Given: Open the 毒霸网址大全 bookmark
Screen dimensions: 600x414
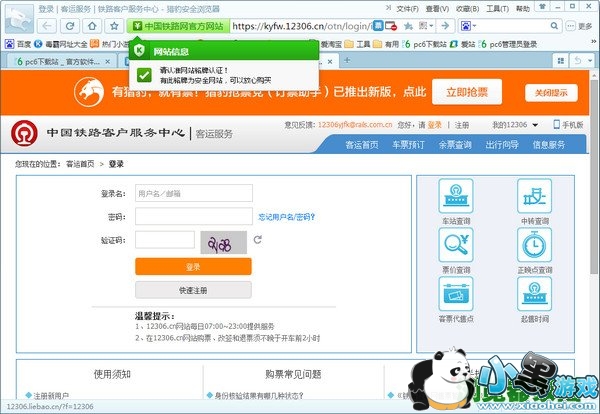Looking at the screenshot, I should click(61, 44).
